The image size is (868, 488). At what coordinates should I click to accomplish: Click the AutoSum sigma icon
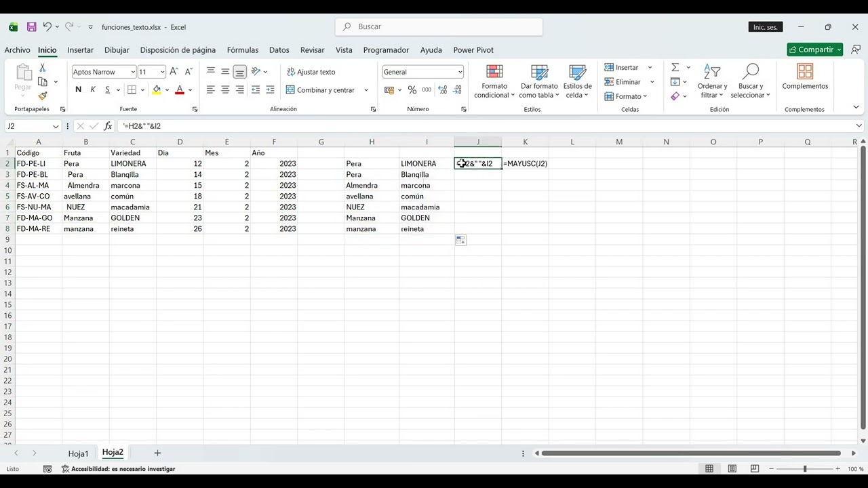pyautogui.click(x=675, y=68)
